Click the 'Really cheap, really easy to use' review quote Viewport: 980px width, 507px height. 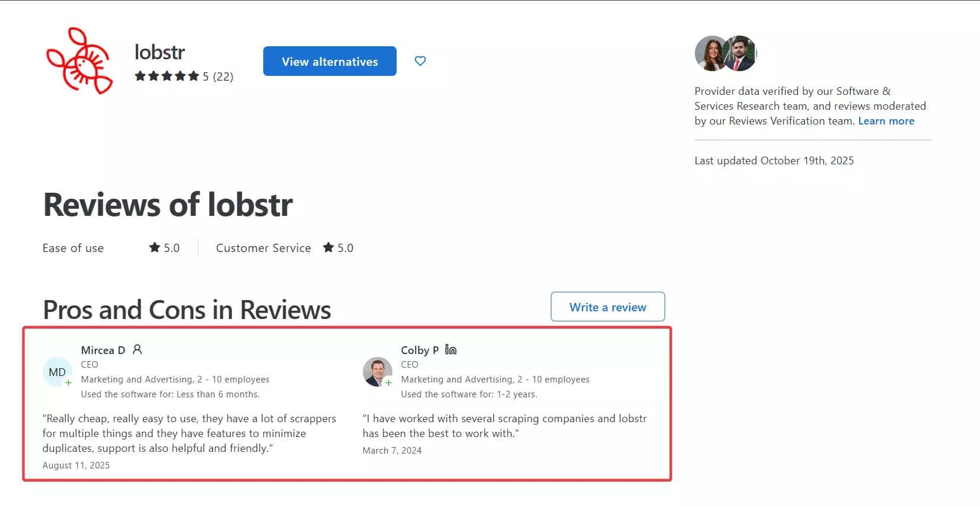tap(190, 433)
